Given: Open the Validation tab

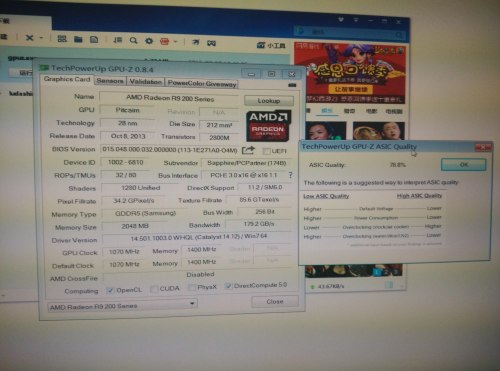Looking at the screenshot, I should (x=146, y=82).
